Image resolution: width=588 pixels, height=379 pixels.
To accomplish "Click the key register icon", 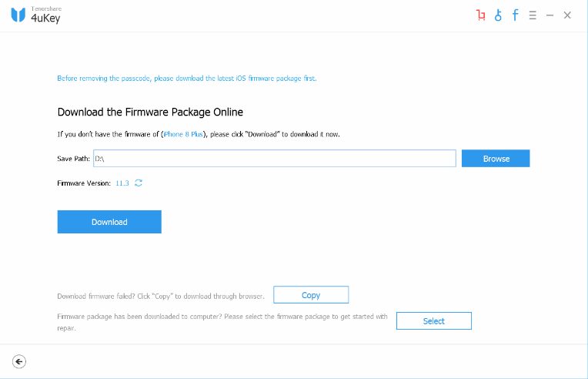I will coord(498,15).
